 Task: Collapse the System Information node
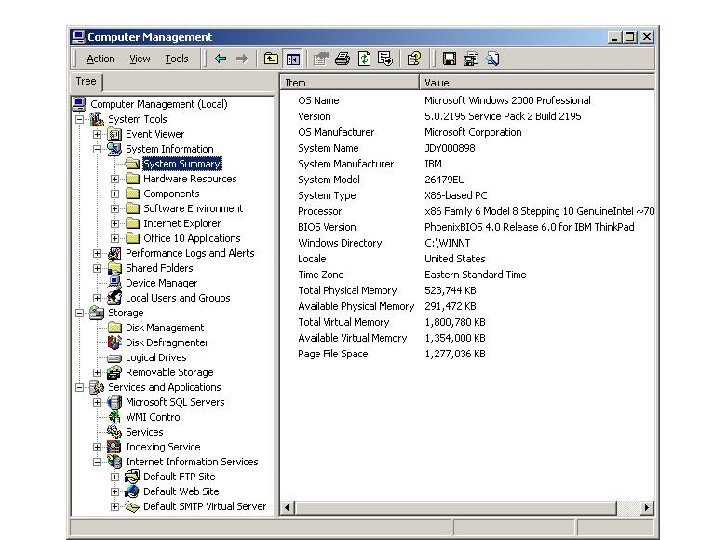(x=97, y=149)
